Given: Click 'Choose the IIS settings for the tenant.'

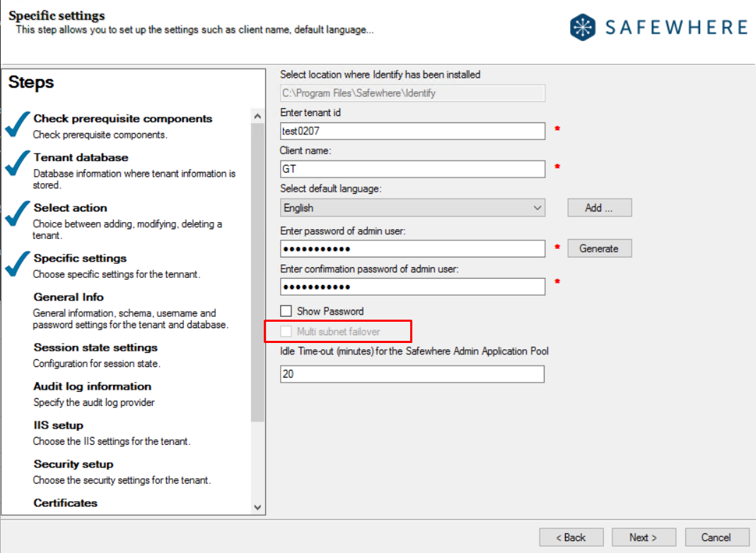Looking at the screenshot, I should pos(112,441).
